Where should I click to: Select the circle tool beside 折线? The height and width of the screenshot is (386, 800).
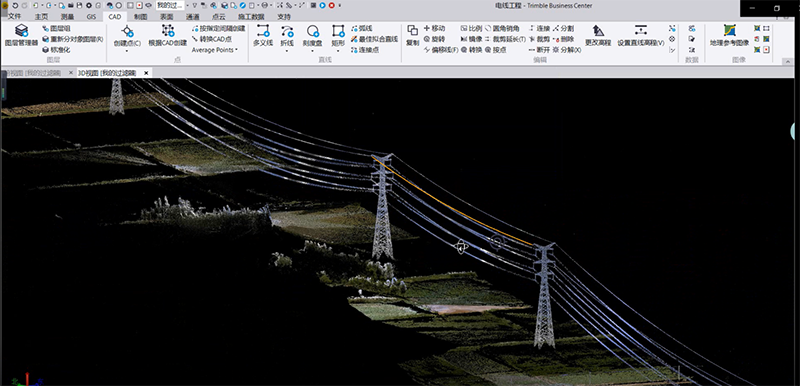(x=312, y=32)
